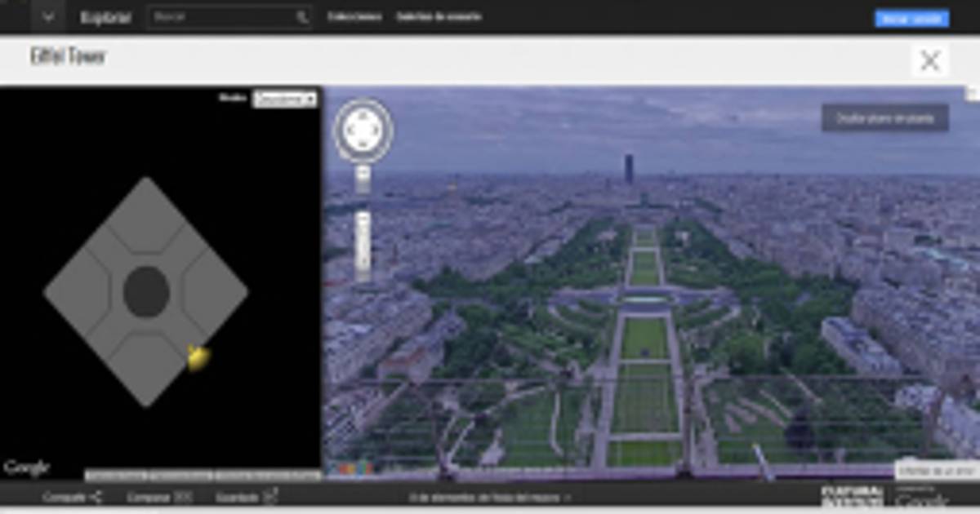Click the yellow Pegman marker on the floor plan
Image resolution: width=980 pixels, height=514 pixels.
pyautogui.click(x=198, y=357)
